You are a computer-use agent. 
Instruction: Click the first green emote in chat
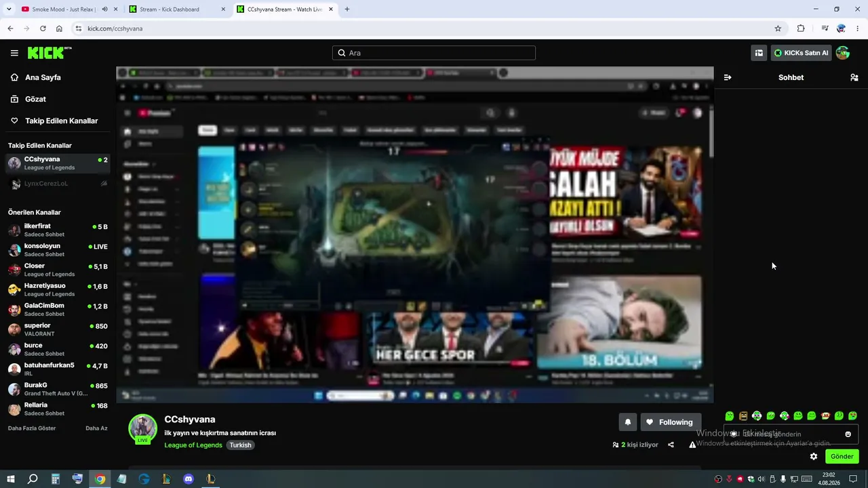click(730, 415)
